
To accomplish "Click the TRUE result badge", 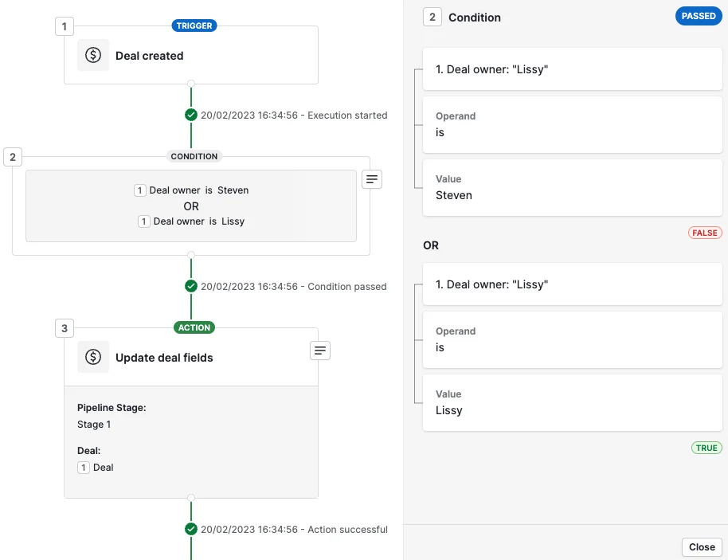I will click(x=706, y=448).
